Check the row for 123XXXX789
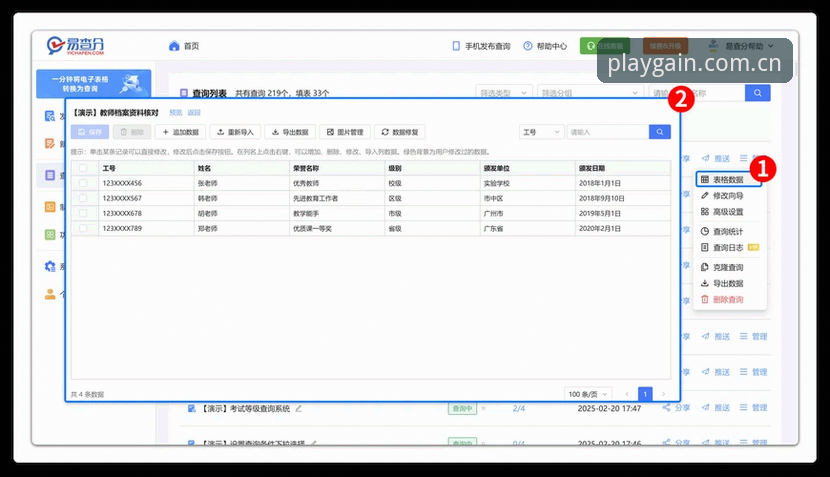This screenshot has height=477, width=830. pos(83,228)
